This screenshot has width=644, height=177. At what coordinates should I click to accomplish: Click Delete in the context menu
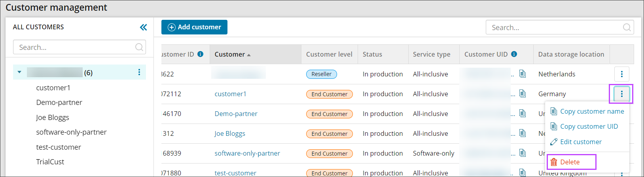pos(570,162)
